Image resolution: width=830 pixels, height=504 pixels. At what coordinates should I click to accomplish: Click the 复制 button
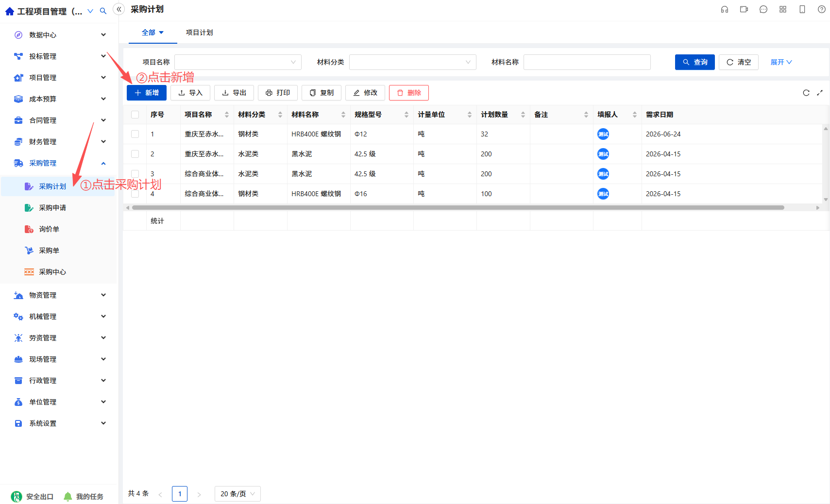pos(322,93)
